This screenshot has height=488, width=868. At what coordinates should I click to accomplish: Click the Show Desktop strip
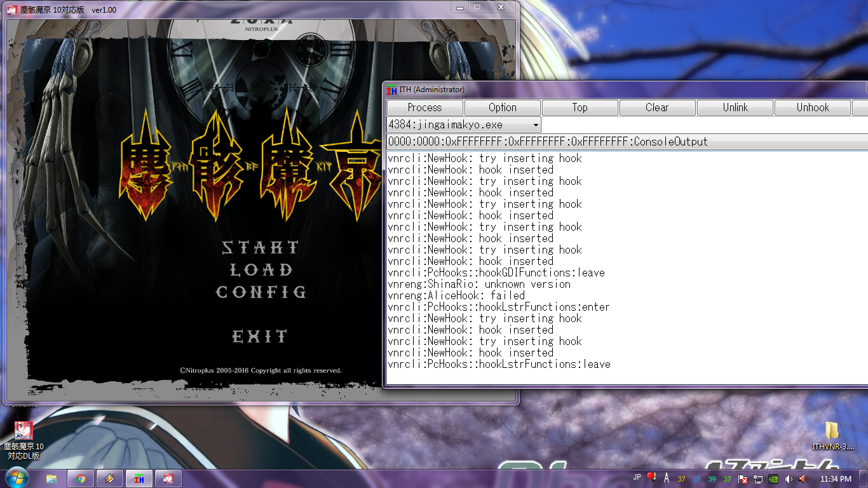[864, 478]
